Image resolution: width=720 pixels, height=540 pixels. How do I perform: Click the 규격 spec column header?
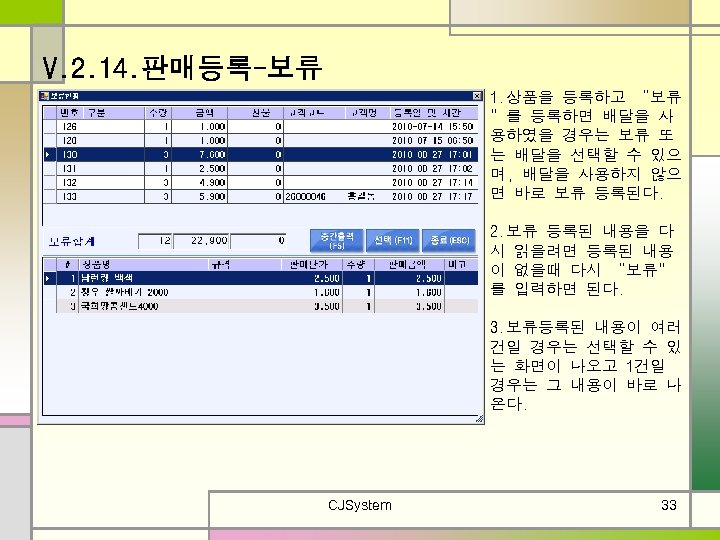(246, 264)
